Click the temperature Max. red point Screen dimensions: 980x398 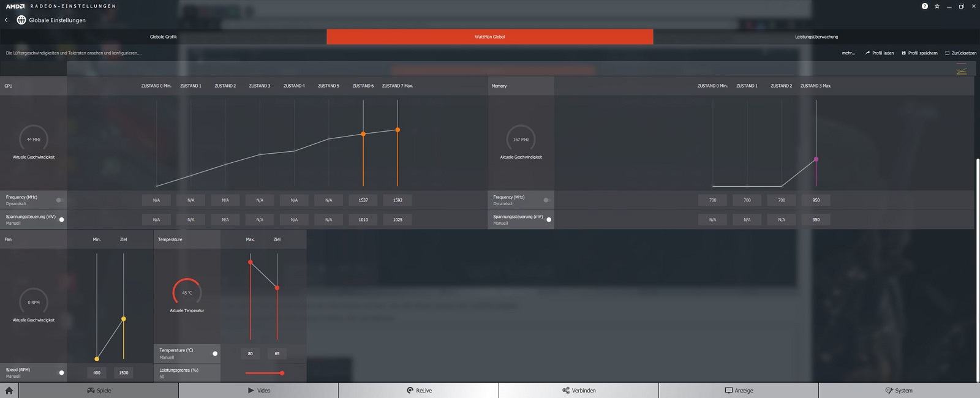tap(251, 262)
